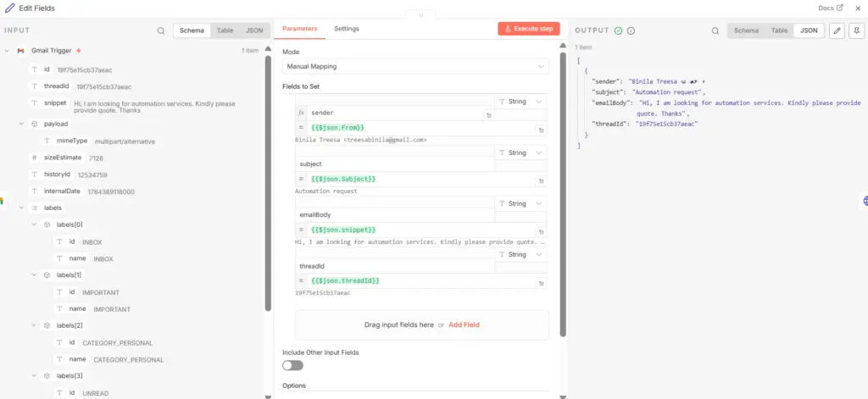Viewport: 868px width, 399px height.
Task: Switch output view to Schema
Action: click(746, 31)
